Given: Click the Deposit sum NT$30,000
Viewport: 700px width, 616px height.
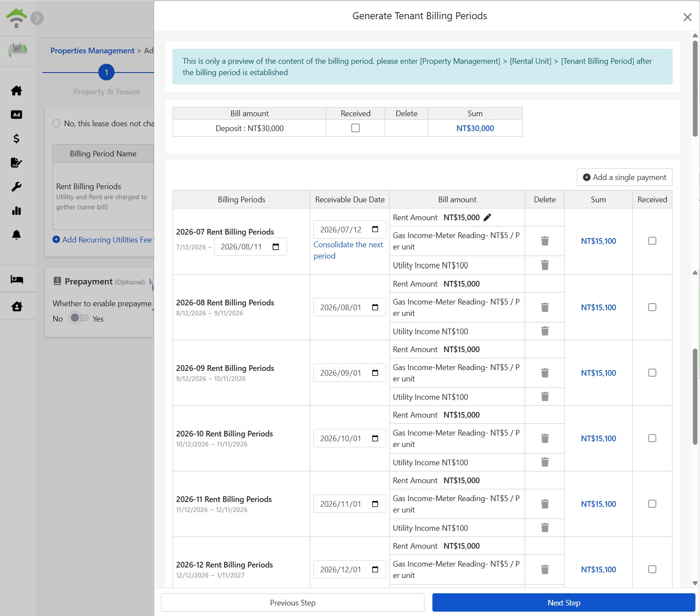Looking at the screenshot, I should pyautogui.click(x=475, y=128).
